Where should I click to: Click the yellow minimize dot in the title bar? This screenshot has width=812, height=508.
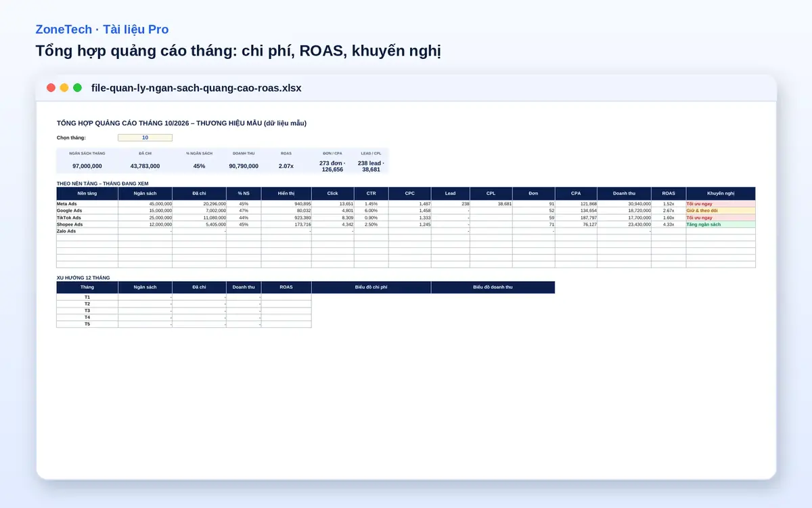(64, 88)
